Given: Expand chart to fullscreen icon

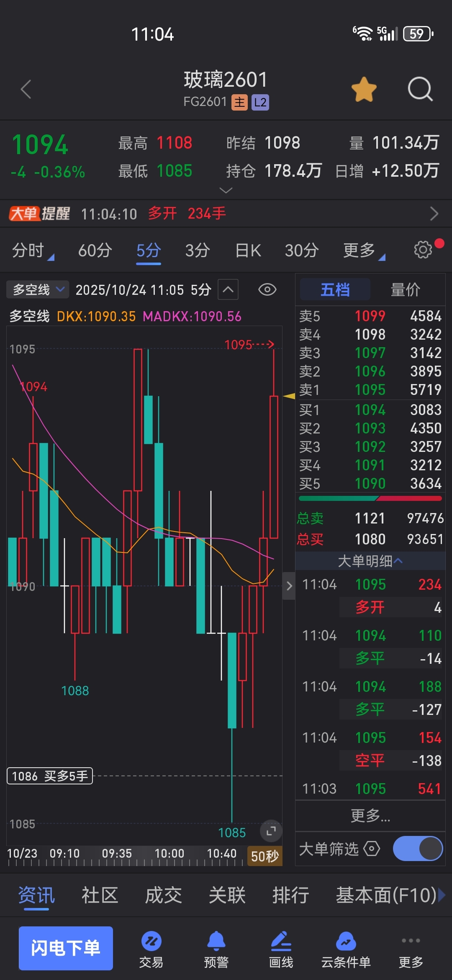Looking at the screenshot, I should (271, 831).
